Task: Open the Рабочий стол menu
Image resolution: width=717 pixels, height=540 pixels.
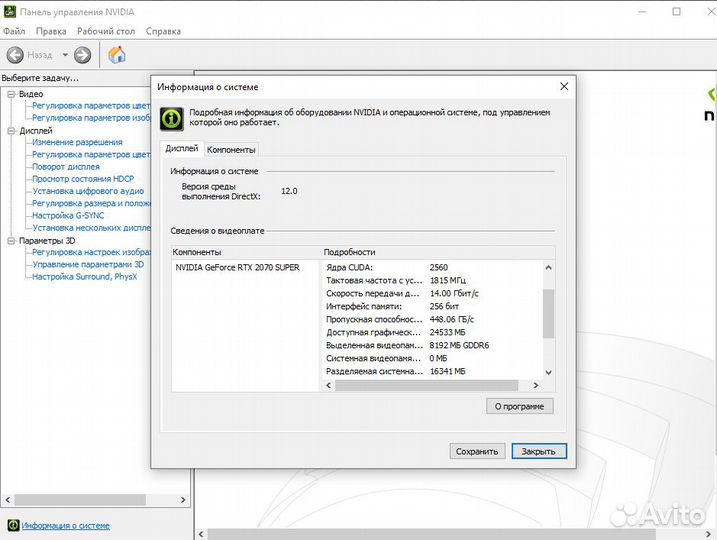Action: coord(106,31)
